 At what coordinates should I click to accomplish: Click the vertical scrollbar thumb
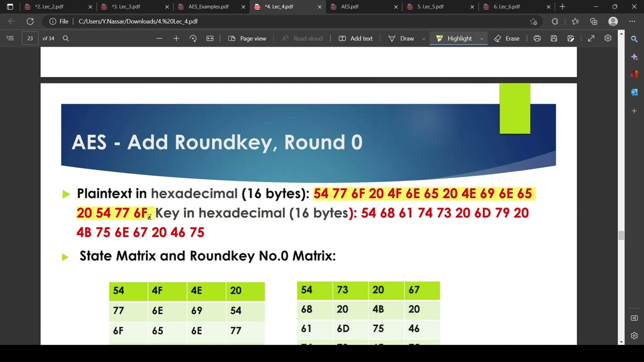(x=621, y=236)
